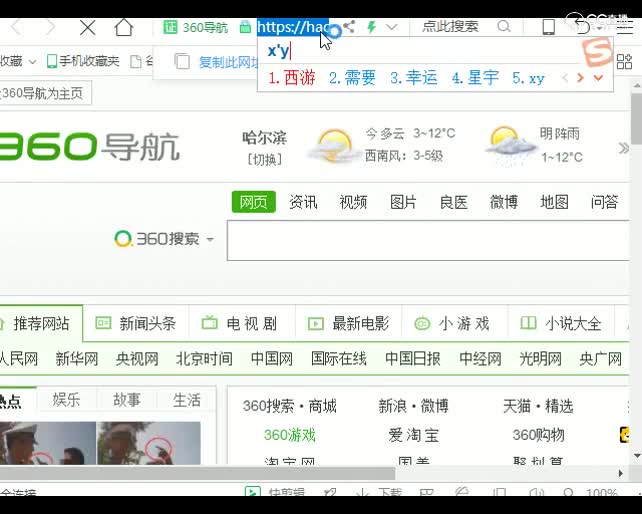Open 中国网 link
Viewport: 642px width, 514px height.
pyautogui.click(x=271, y=359)
